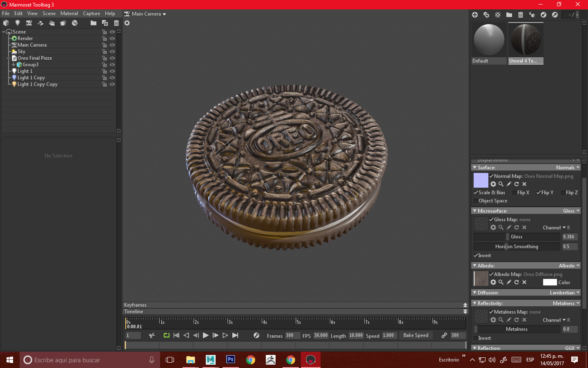Screen dimensions: 588x368
Task: Duplicate the selected material
Action: click(x=486, y=15)
